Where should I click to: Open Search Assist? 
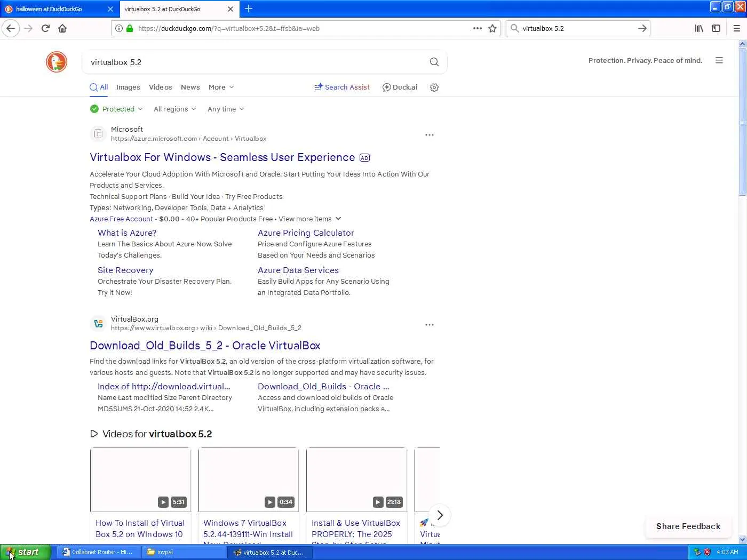pos(342,87)
